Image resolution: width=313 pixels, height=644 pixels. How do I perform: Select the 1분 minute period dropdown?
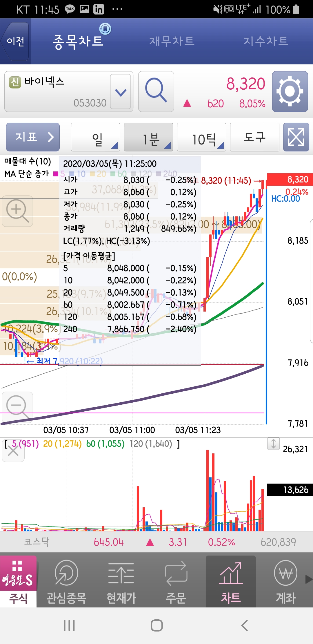(x=149, y=137)
